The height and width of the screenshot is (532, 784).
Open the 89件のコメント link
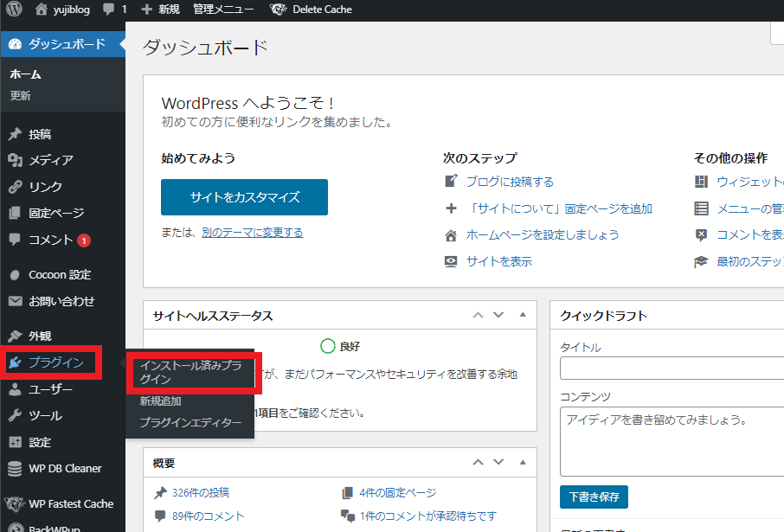coord(208,516)
